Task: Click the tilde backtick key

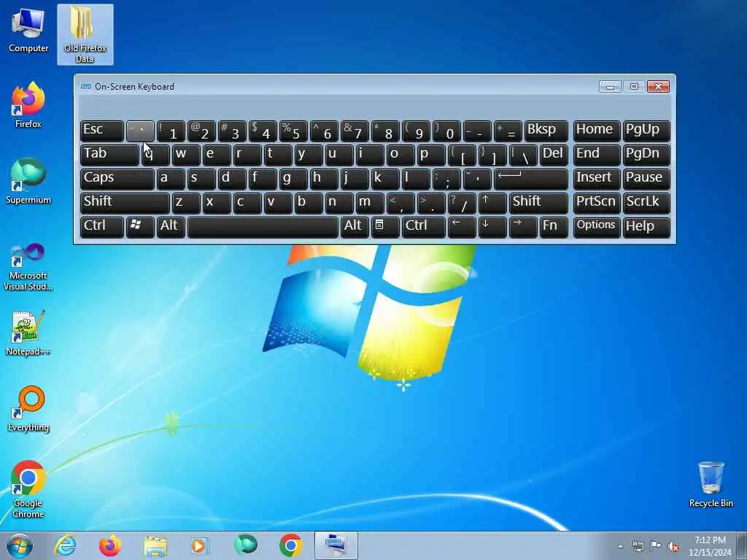Action: (140, 131)
